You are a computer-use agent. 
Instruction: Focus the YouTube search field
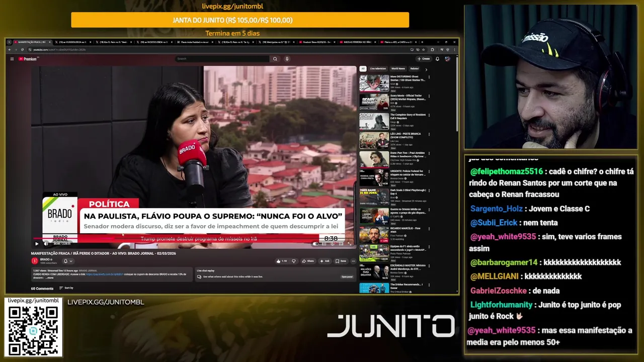point(222,59)
